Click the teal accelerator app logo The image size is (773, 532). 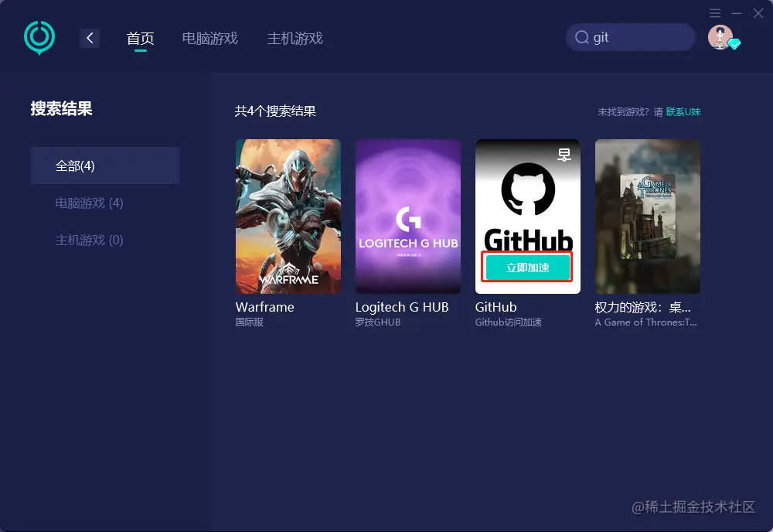point(39,37)
